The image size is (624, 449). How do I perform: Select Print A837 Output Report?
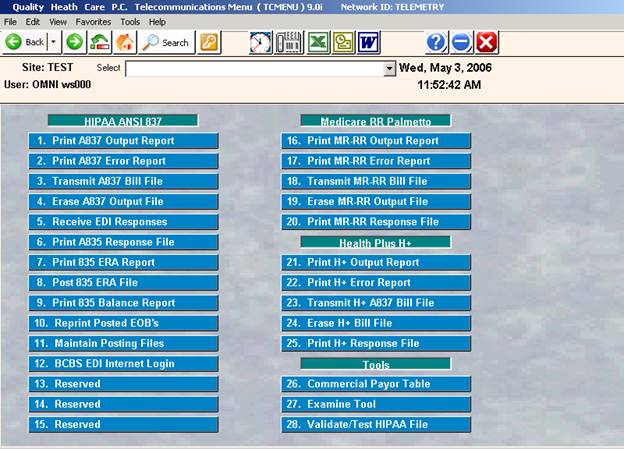point(123,141)
